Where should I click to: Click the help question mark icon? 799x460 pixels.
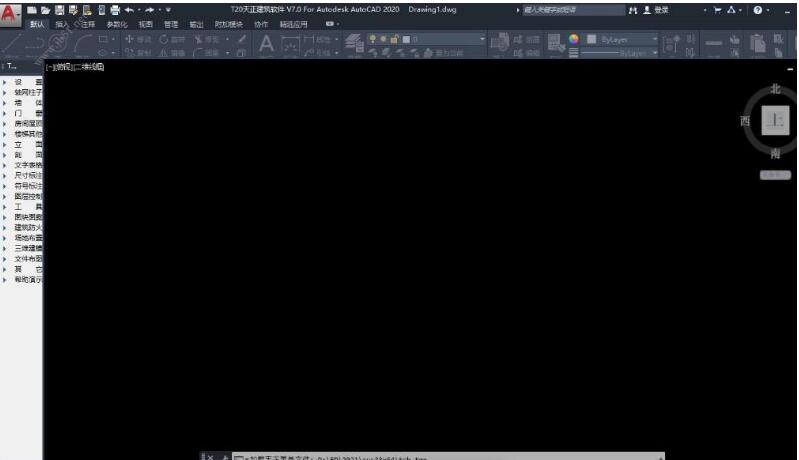(x=757, y=9)
